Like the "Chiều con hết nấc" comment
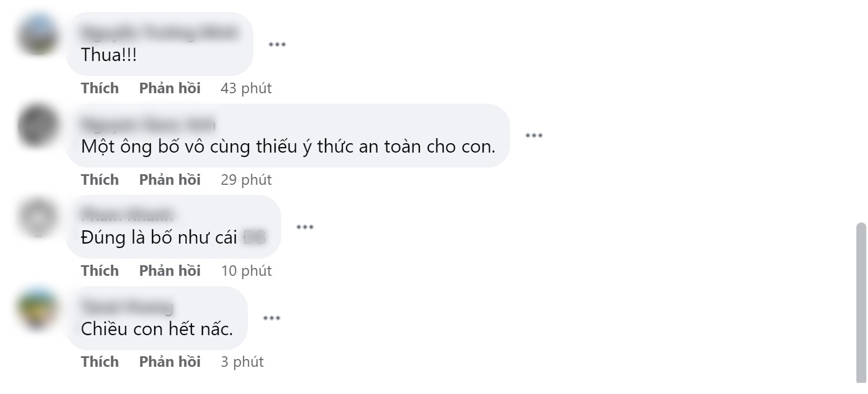Image resolution: width=868 pixels, height=394 pixels. click(100, 362)
